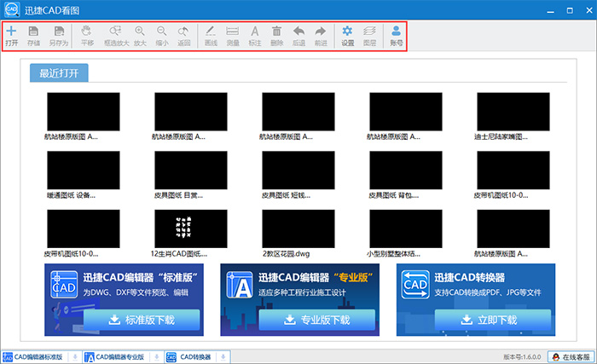Select the 画线 draw line tool

[x=211, y=31]
